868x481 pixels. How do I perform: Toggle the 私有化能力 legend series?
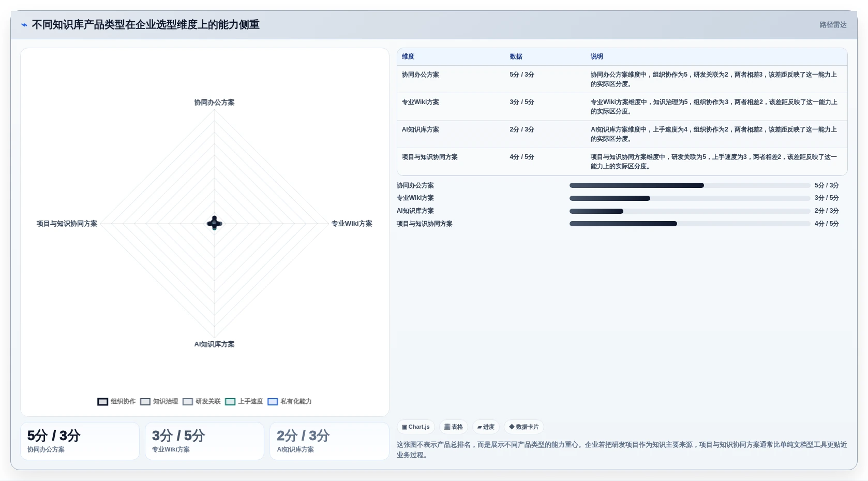290,402
